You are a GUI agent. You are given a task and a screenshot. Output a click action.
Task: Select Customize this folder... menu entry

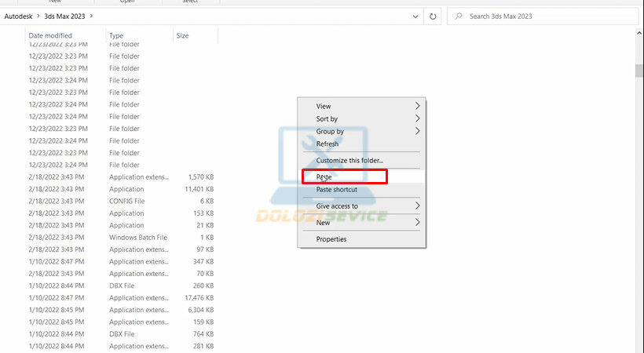pos(361,161)
